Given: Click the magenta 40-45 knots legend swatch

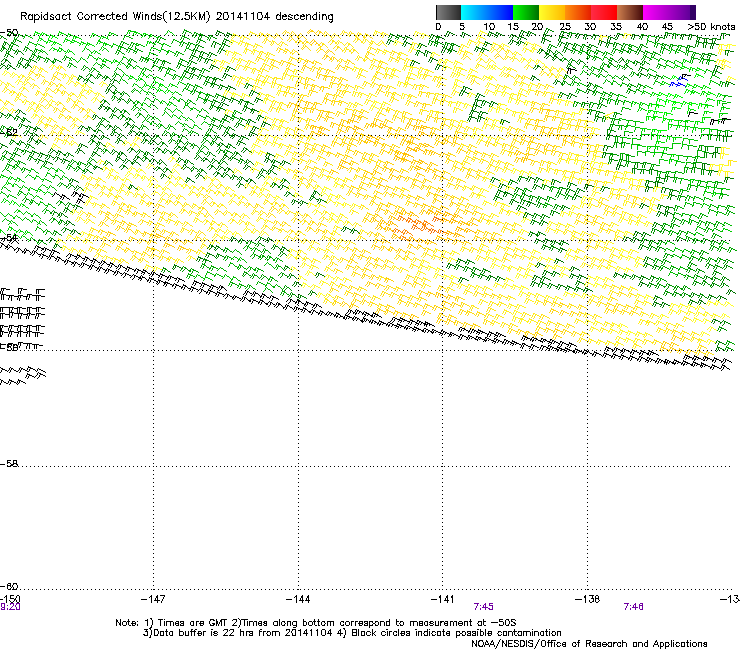Looking at the screenshot, I should pos(656,12).
